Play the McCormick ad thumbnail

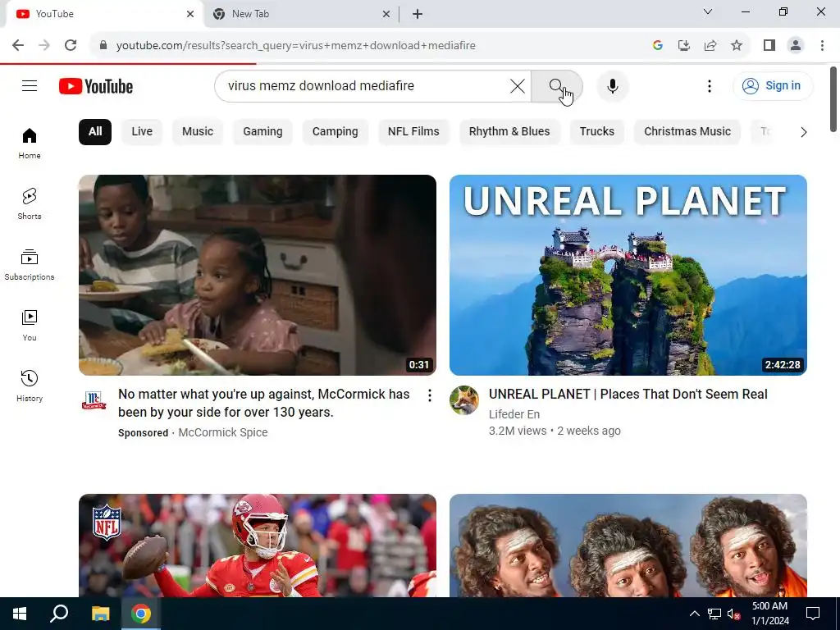coord(257,275)
